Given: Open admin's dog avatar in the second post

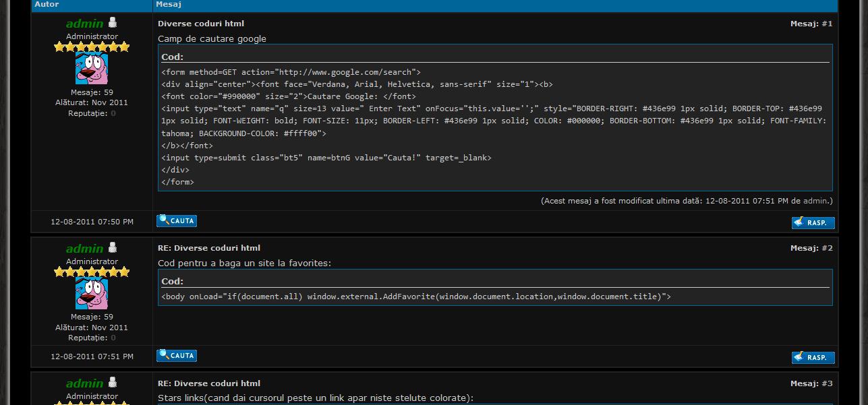Looking at the screenshot, I should point(92,294).
